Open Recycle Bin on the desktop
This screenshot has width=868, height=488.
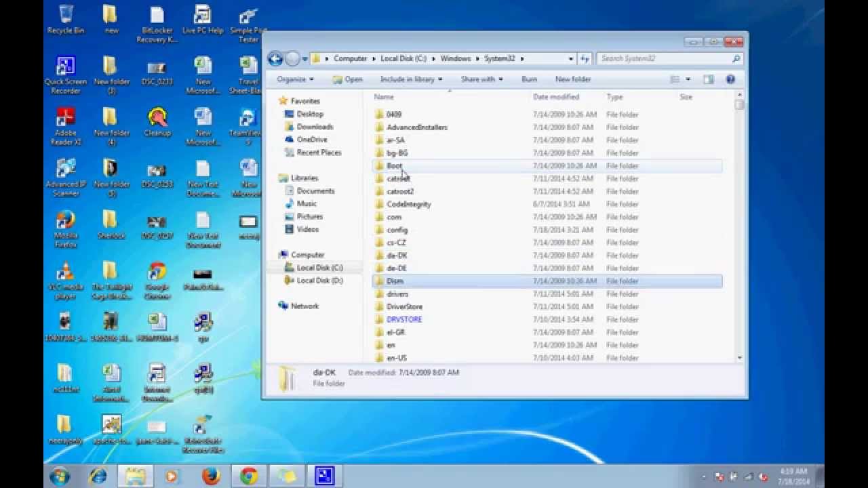coord(66,19)
